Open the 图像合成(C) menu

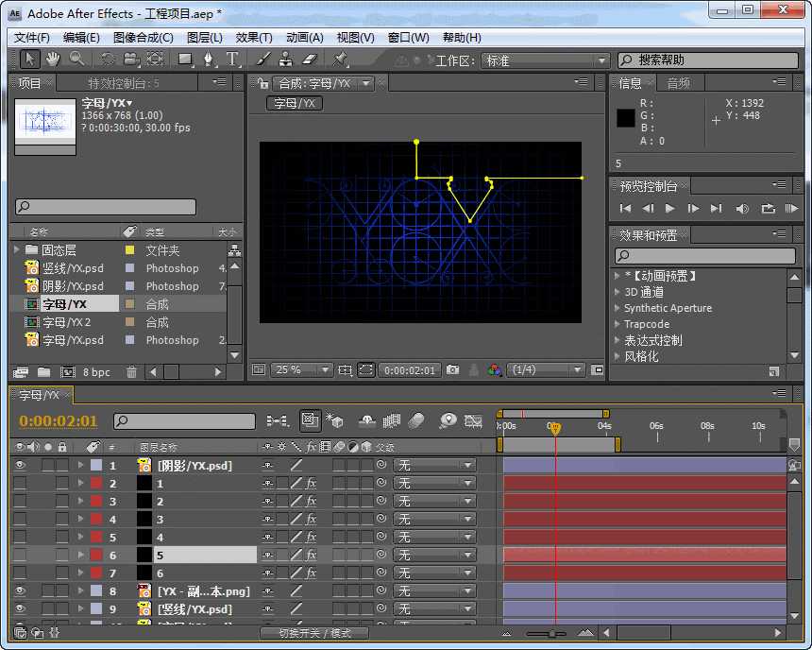coord(144,38)
